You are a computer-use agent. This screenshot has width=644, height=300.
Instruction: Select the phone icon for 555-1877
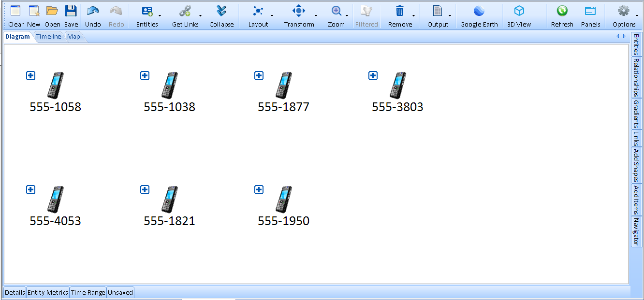[284, 86]
